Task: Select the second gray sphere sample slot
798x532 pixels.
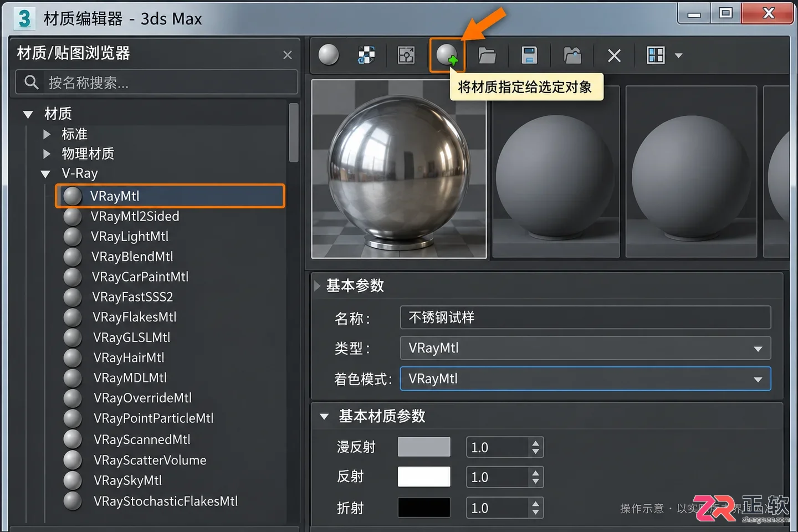Action: [x=691, y=172]
